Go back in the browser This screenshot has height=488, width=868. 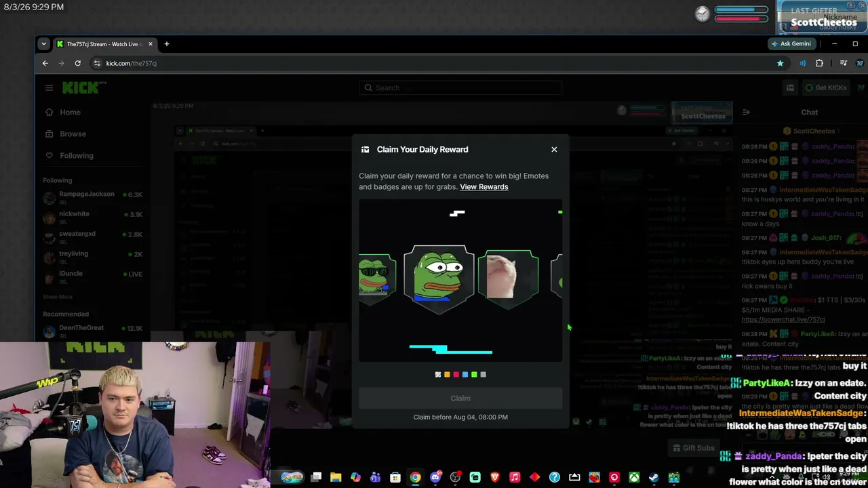pos(45,63)
